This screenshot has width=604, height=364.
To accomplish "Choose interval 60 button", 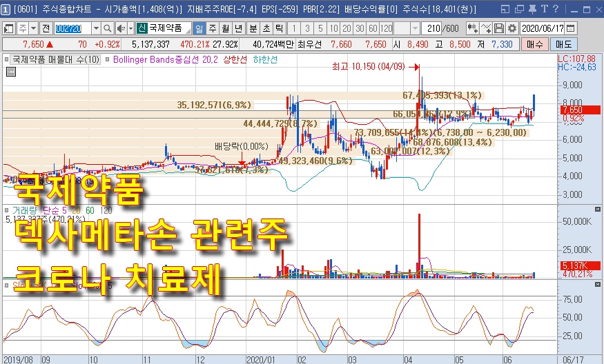I will 373,28.
